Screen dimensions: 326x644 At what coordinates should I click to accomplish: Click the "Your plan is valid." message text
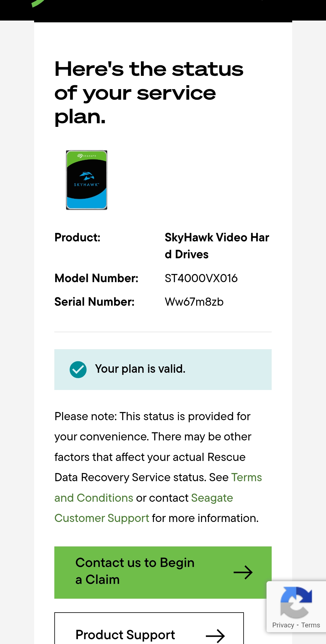click(140, 369)
